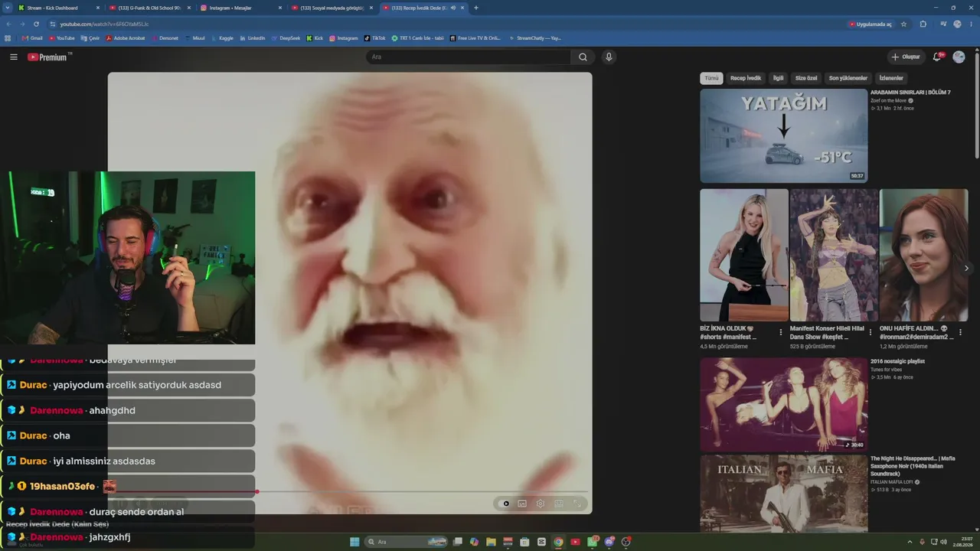Switch to the G-Funk & Old School tab
The height and width of the screenshot is (551, 980).
pos(149,8)
